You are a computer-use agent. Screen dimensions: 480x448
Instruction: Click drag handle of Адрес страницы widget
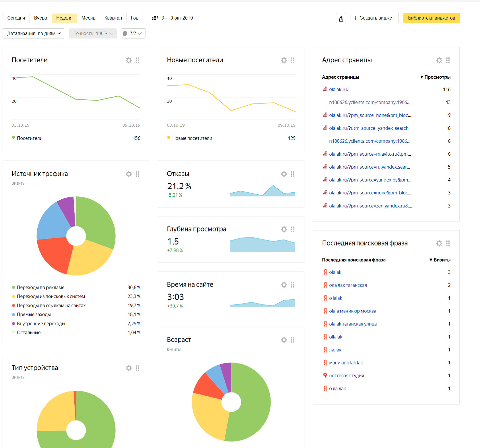448,60
